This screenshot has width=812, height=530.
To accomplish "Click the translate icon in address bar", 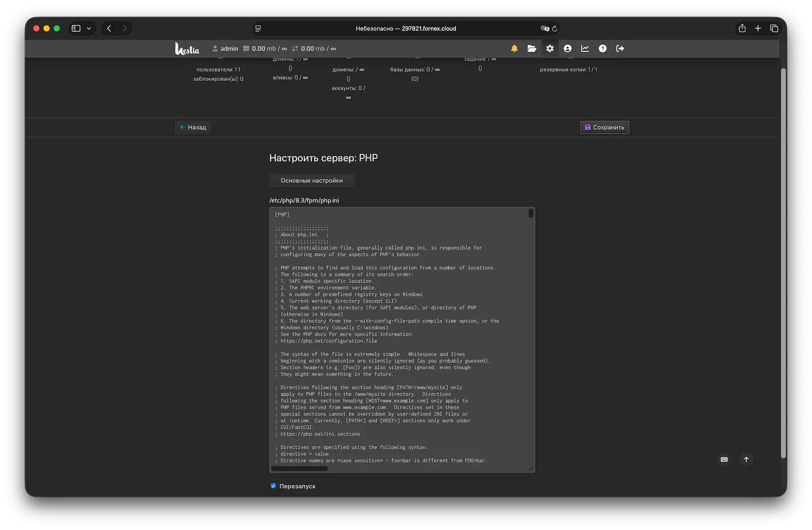I will (545, 28).
